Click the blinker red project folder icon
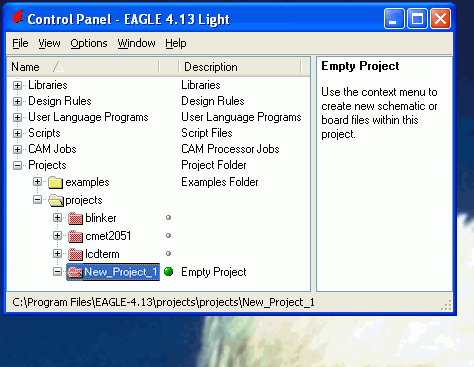Image resolution: width=474 pixels, height=367 pixels. 75,218
